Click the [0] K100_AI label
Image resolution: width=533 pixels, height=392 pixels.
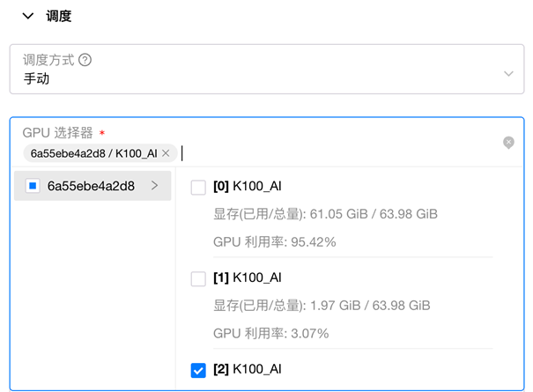click(x=248, y=187)
